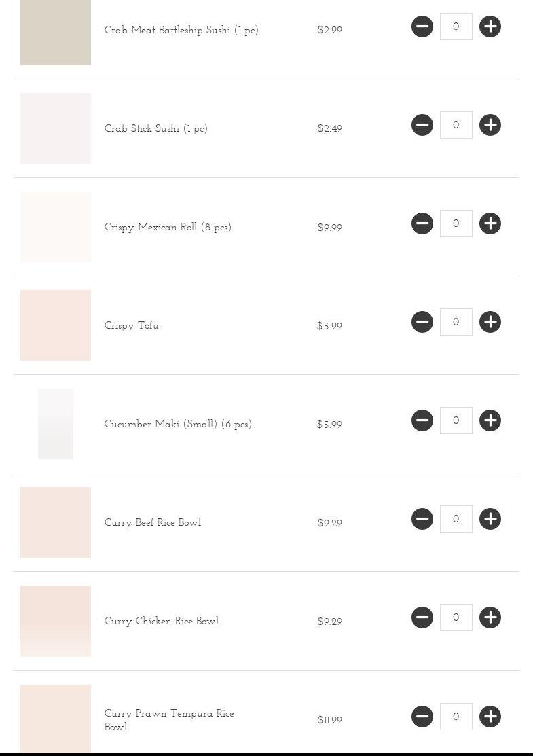Viewport: 533px width, 756px height.
Task: Click minus button for Crispy Tofu
Action: (x=422, y=322)
